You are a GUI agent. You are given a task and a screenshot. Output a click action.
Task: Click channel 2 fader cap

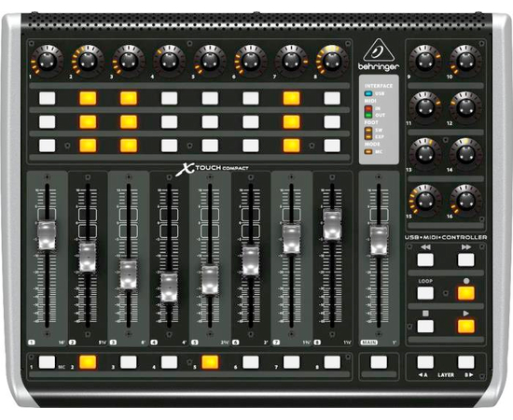[x=88, y=258]
